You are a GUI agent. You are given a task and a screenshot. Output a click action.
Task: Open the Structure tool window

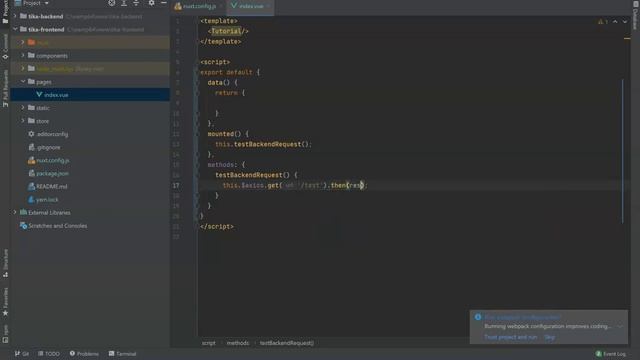pyautogui.click(x=5, y=263)
